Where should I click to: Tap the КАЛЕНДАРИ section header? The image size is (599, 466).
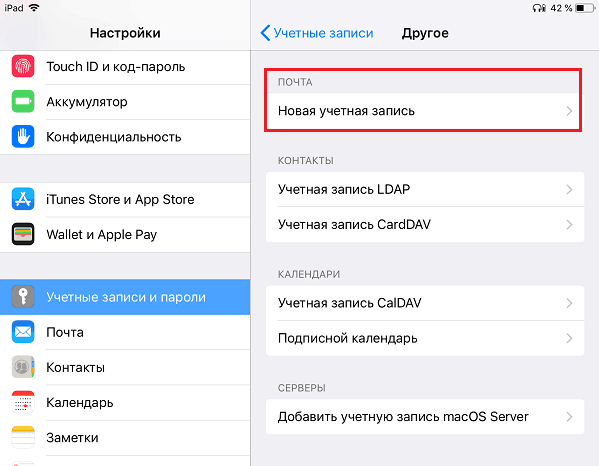(x=309, y=274)
